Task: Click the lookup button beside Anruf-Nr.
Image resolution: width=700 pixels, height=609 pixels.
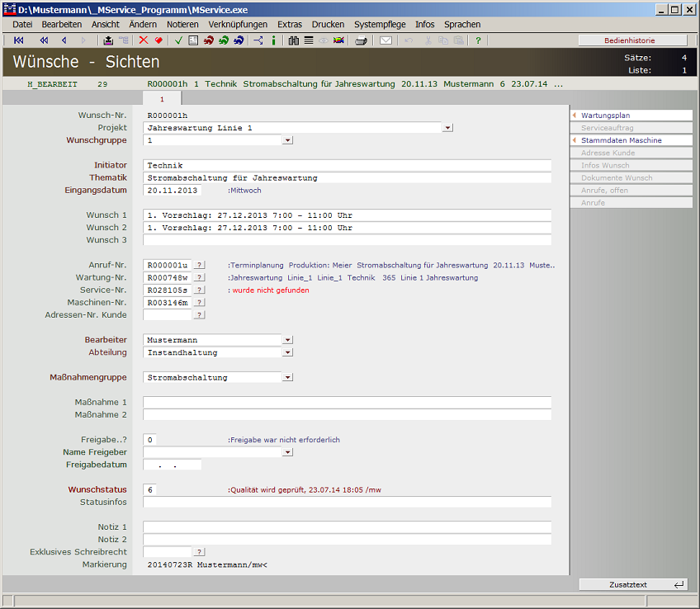Action: tap(199, 265)
